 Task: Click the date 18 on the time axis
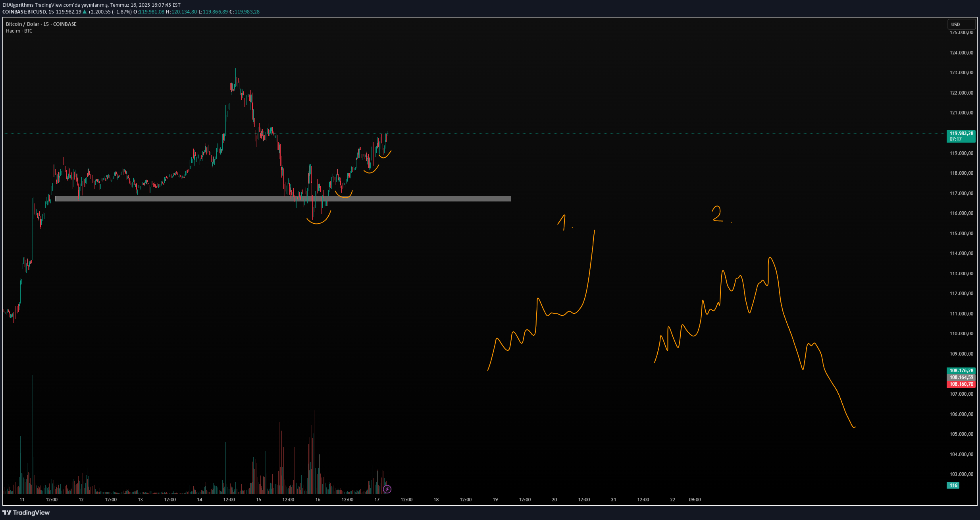point(436,500)
